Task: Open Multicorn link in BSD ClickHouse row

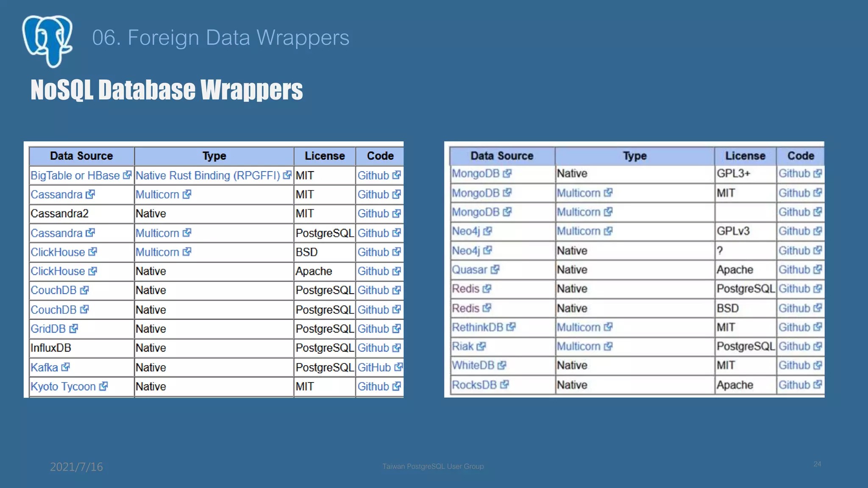Action: tap(157, 252)
